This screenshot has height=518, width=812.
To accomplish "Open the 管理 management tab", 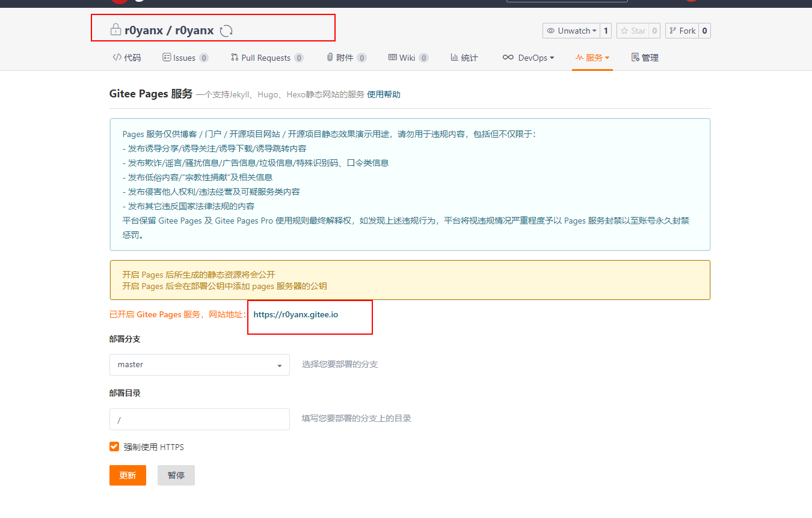I will tap(645, 58).
